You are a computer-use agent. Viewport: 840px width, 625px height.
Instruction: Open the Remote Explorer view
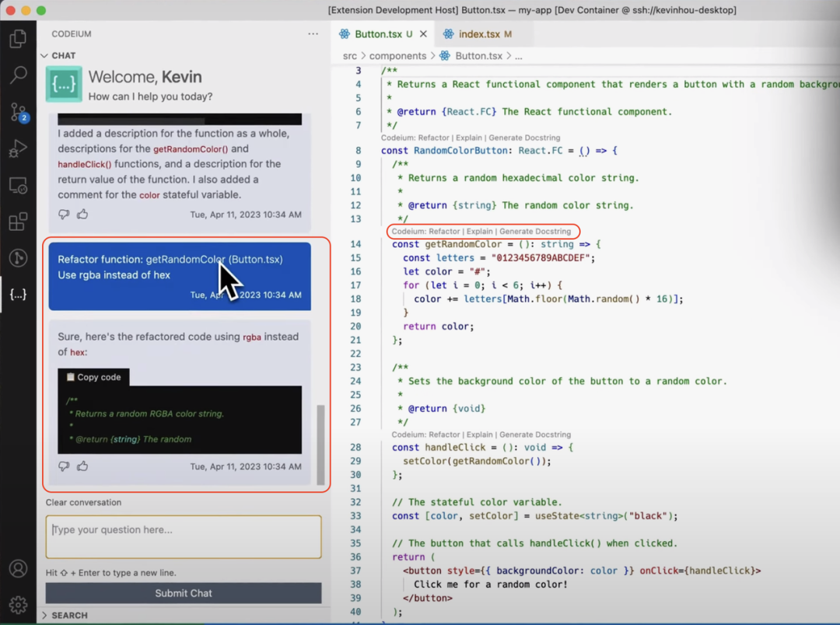tap(18, 185)
